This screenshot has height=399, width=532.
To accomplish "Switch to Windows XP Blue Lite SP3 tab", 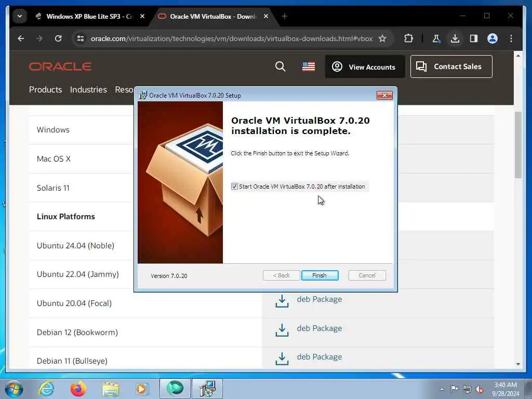I will [85, 16].
